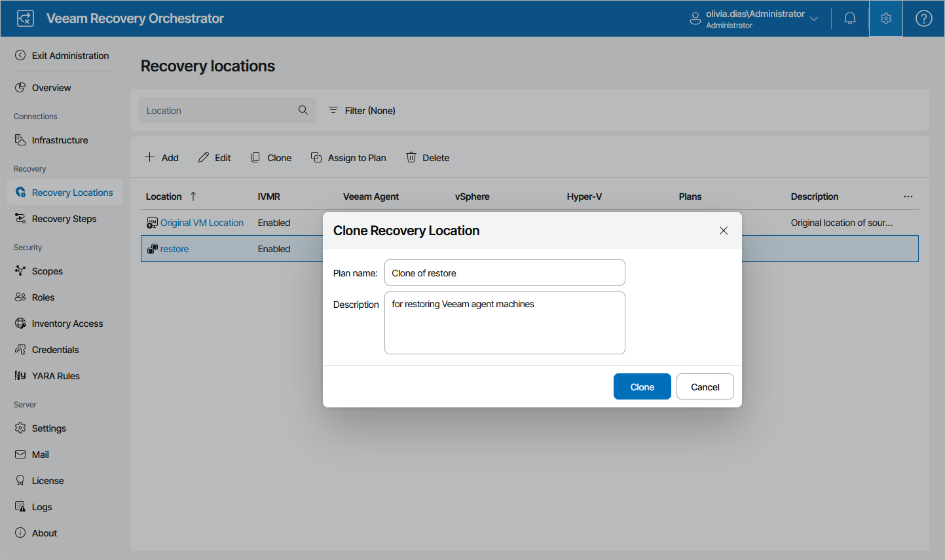The image size is (945, 560).
Task: Open the Filter (None) control
Action: (x=362, y=111)
